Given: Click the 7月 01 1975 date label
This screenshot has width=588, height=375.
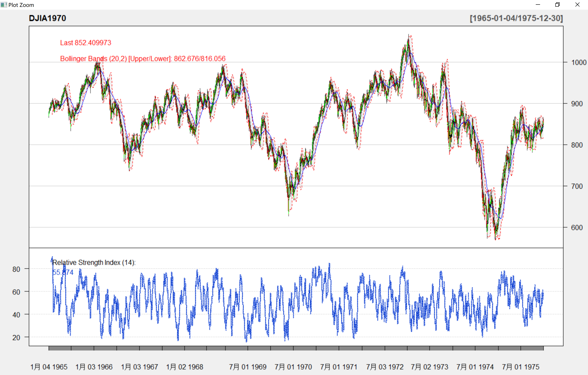Looking at the screenshot, I should [x=520, y=367].
